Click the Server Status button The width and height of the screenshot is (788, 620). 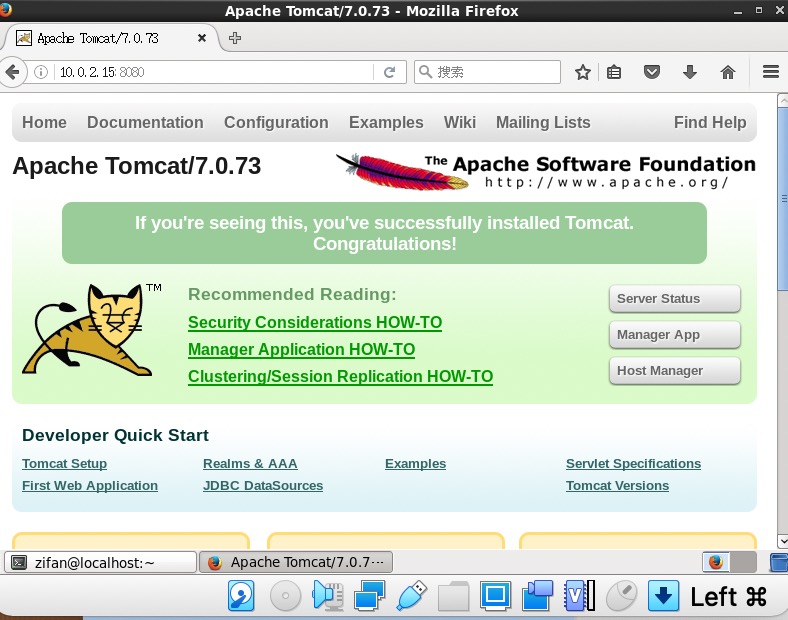[674, 298]
